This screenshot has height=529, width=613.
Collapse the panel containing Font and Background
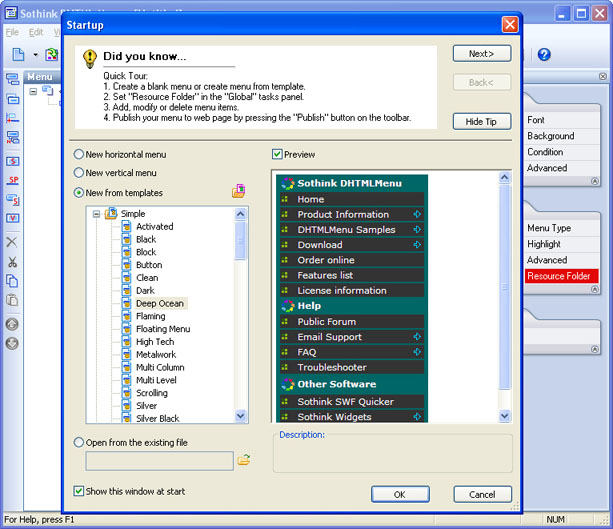click(x=595, y=181)
